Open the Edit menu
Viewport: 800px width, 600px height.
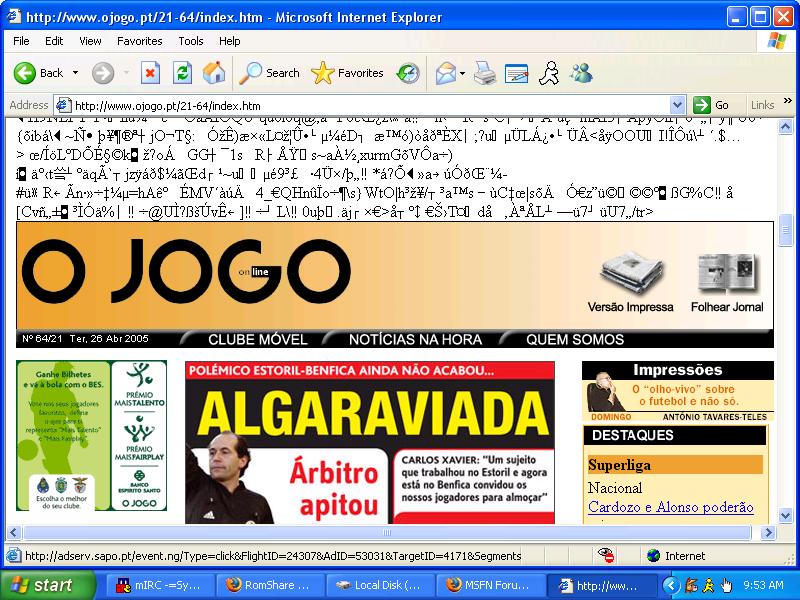[54, 41]
